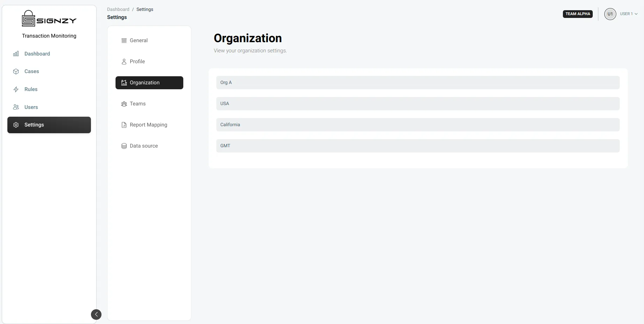
Task: Click the TEAM ALPHA badge
Action: click(578, 14)
